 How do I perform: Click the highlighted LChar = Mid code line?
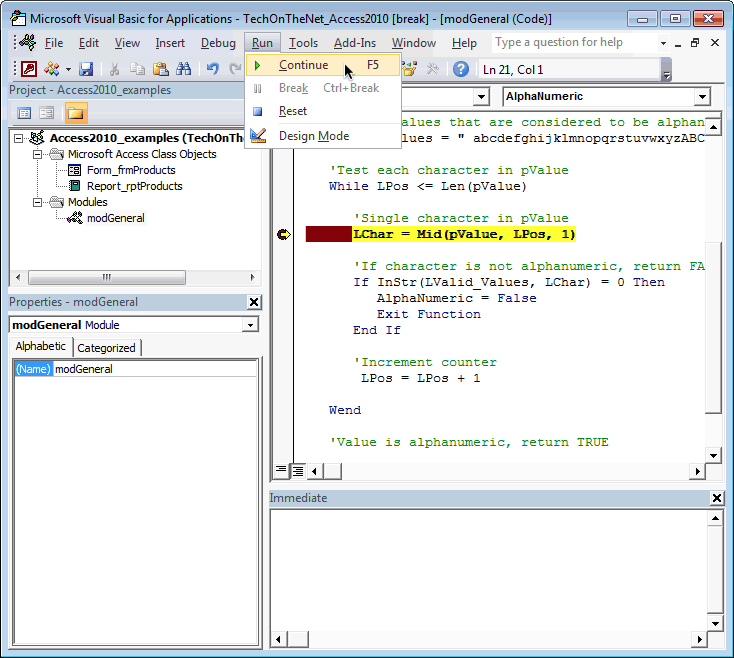point(464,234)
